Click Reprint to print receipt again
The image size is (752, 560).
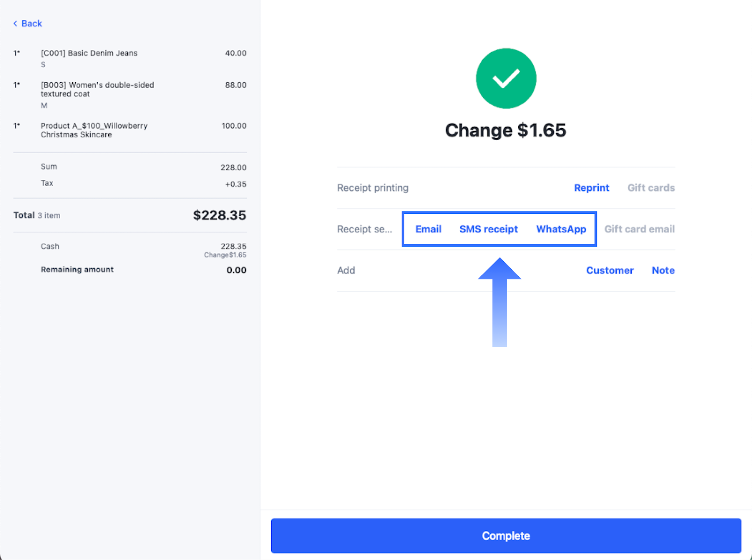click(591, 188)
